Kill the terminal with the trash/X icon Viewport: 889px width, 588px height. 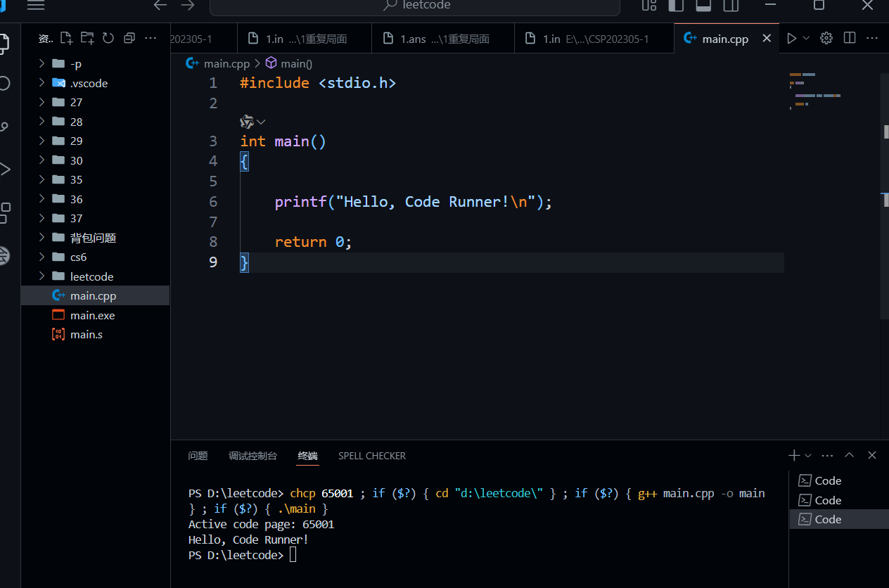pyautogui.click(x=871, y=455)
